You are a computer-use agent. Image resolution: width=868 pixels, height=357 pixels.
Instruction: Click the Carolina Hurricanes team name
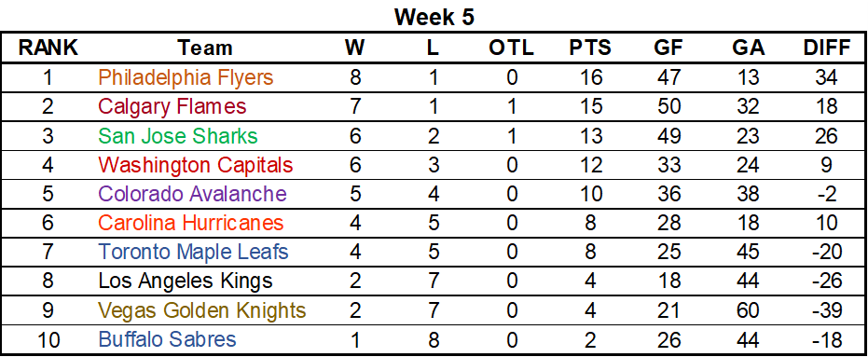[191, 223]
